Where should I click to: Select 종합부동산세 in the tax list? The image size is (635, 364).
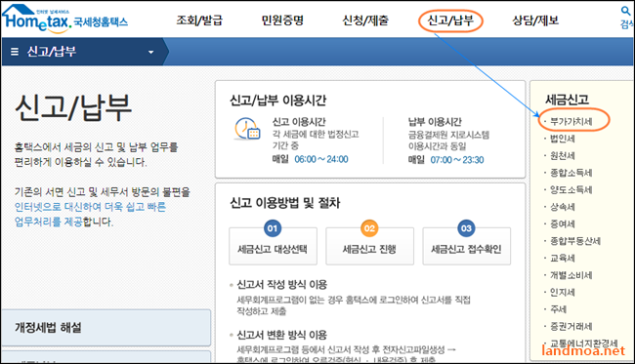pos(575,241)
